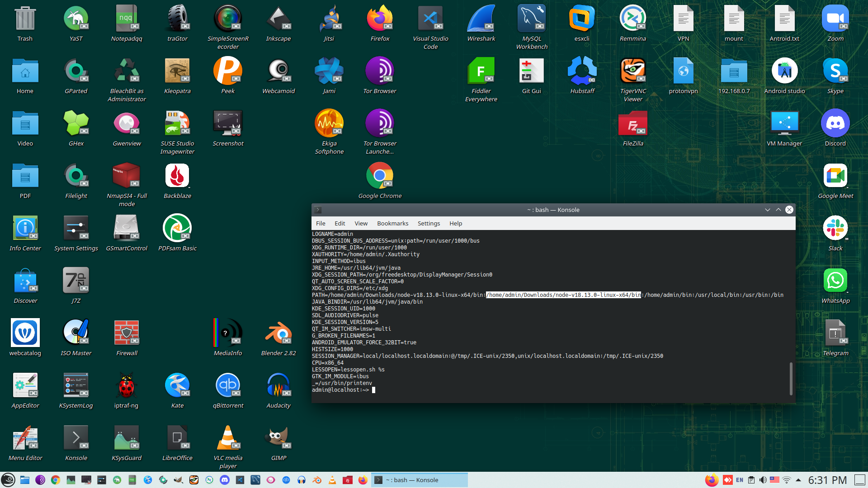Open the Kleopatra desktop icon
Screen dimensions: 868x488
click(177, 71)
